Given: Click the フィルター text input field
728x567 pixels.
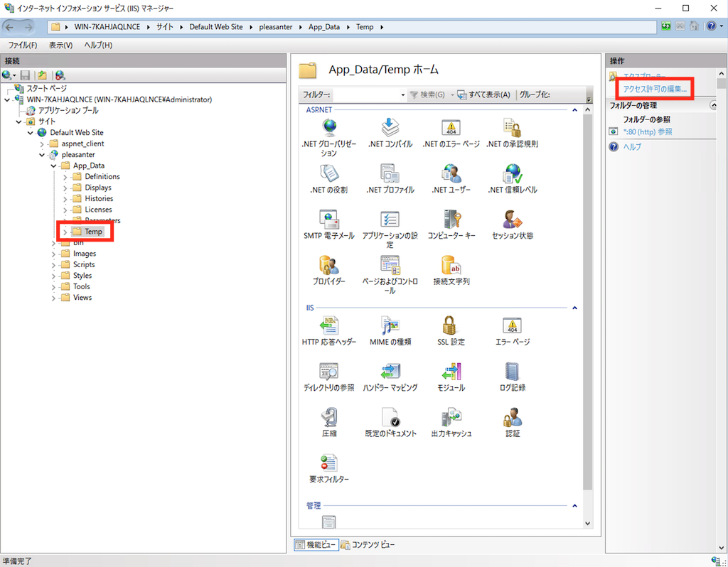Looking at the screenshot, I should (366, 94).
